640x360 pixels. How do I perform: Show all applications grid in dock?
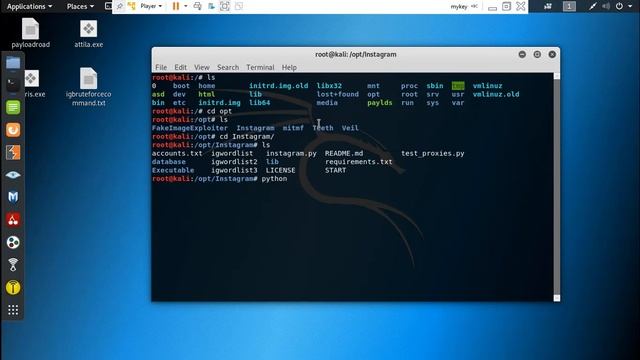13,310
